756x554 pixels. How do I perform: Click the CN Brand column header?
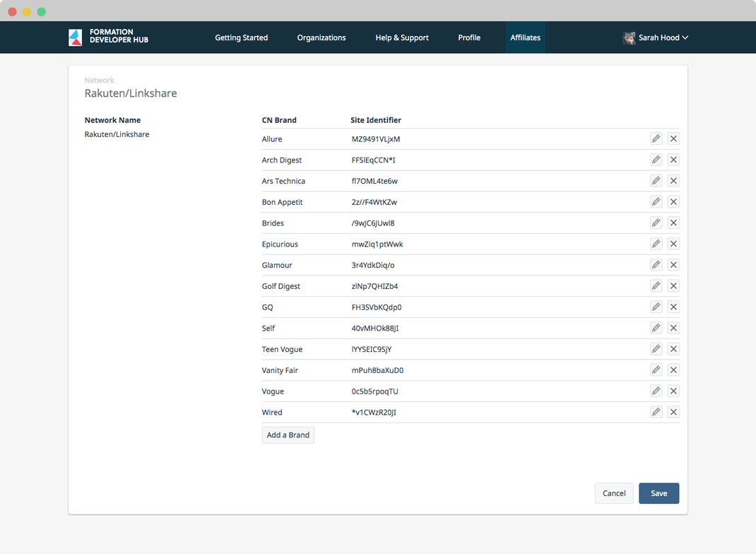pyautogui.click(x=279, y=120)
